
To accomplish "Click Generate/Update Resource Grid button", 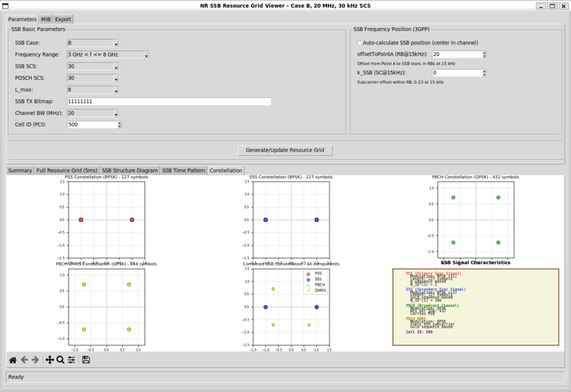I will click(285, 151).
